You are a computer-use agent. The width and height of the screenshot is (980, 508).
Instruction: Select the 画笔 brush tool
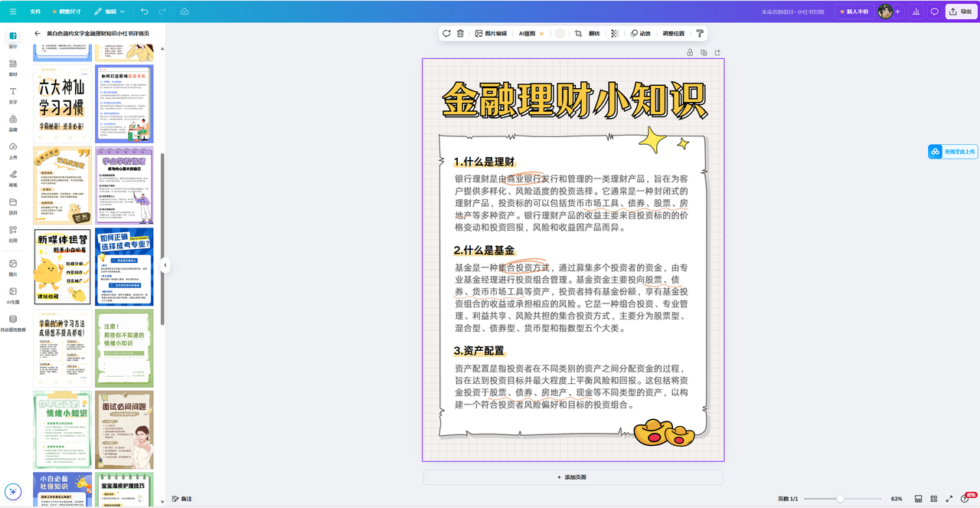pos(13,178)
